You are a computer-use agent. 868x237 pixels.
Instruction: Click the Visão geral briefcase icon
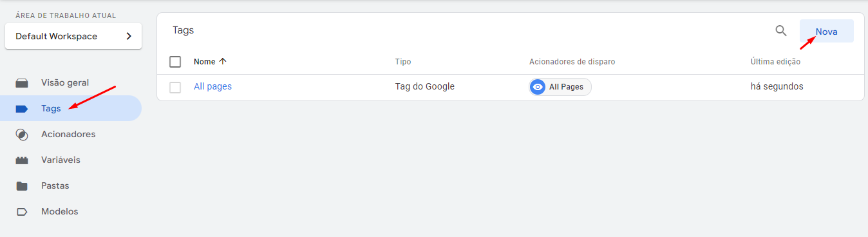click(22, 83)
